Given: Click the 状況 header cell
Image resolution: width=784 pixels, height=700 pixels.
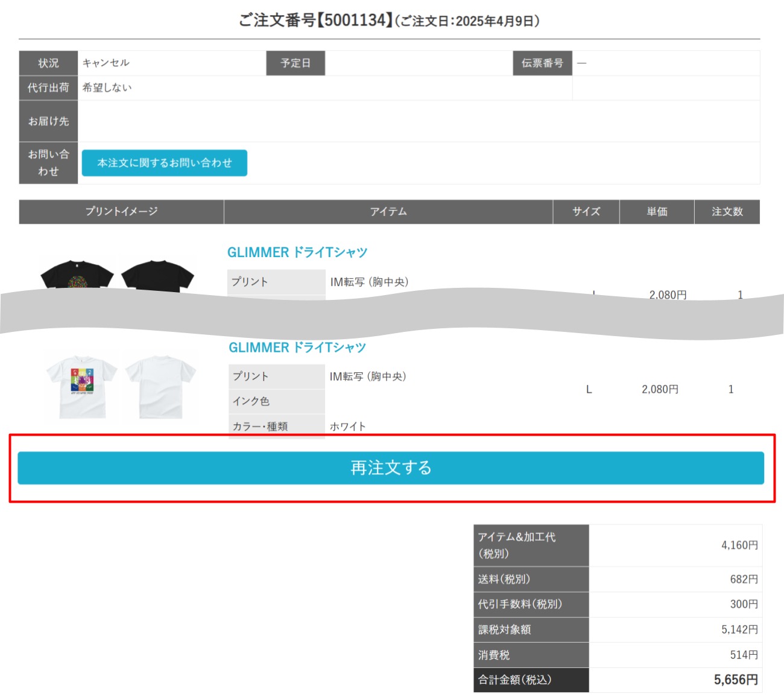Looking at the screenshot, I should tap(48, 63).
